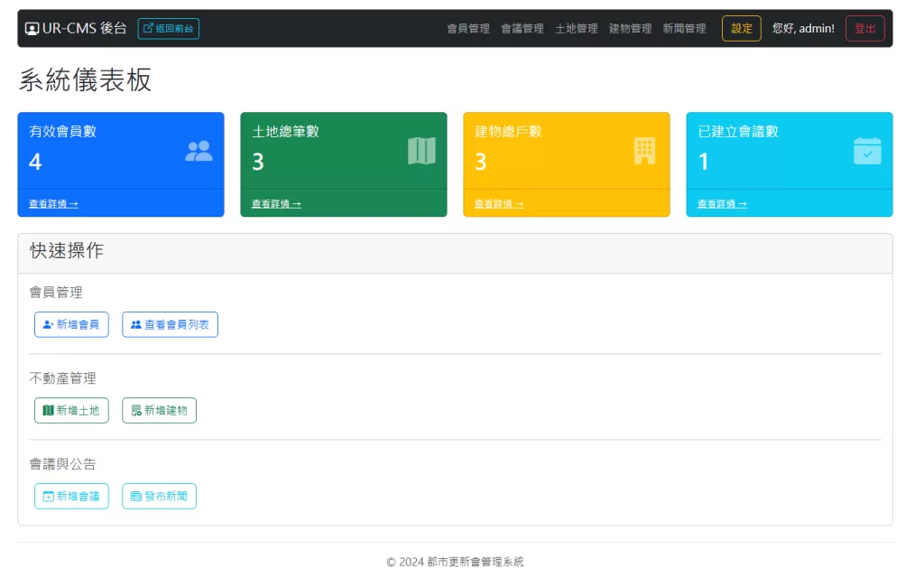Go to 土地管理 navigation item
The height and width of the screenshot is (578, 924).
(577, 29)
